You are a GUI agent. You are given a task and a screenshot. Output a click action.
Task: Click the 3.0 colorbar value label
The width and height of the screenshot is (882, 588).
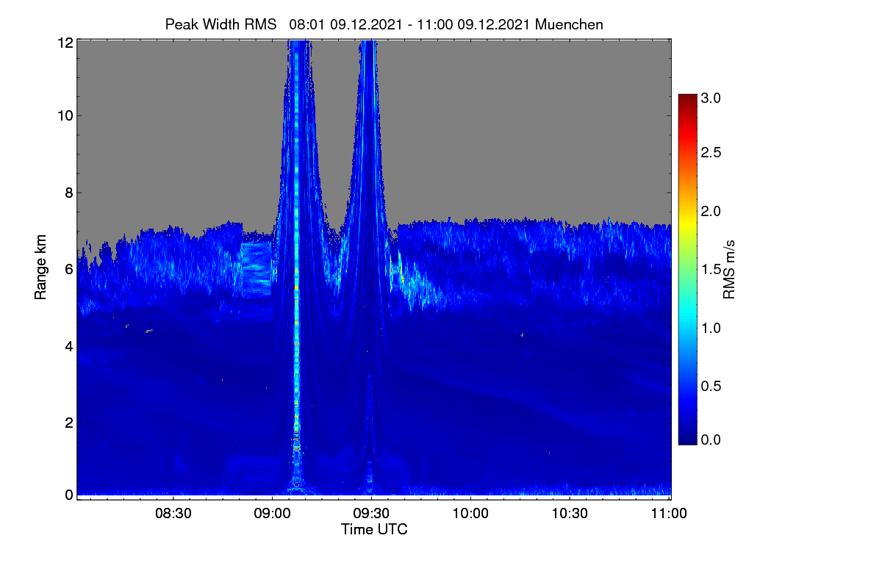(711, 98)
